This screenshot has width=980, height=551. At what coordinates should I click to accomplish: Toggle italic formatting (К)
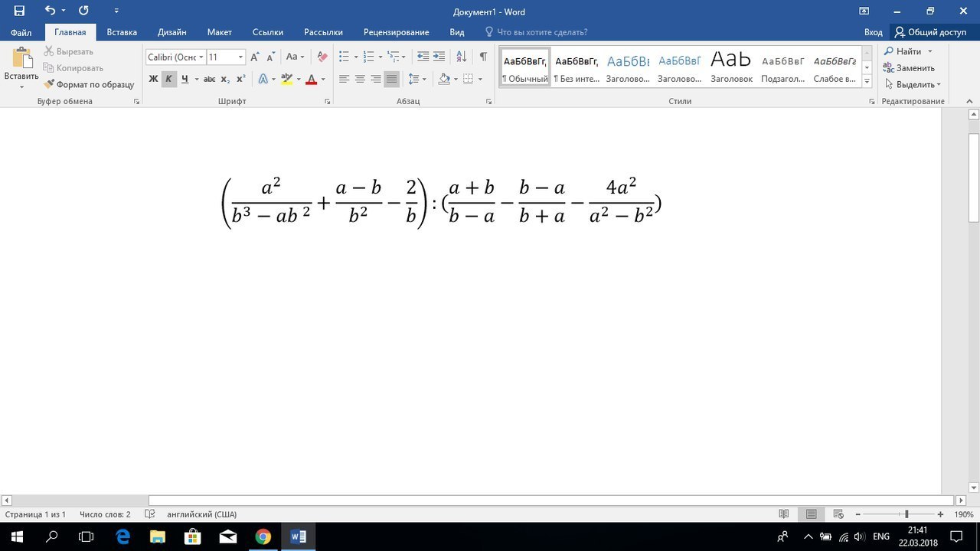pos(168,79)
